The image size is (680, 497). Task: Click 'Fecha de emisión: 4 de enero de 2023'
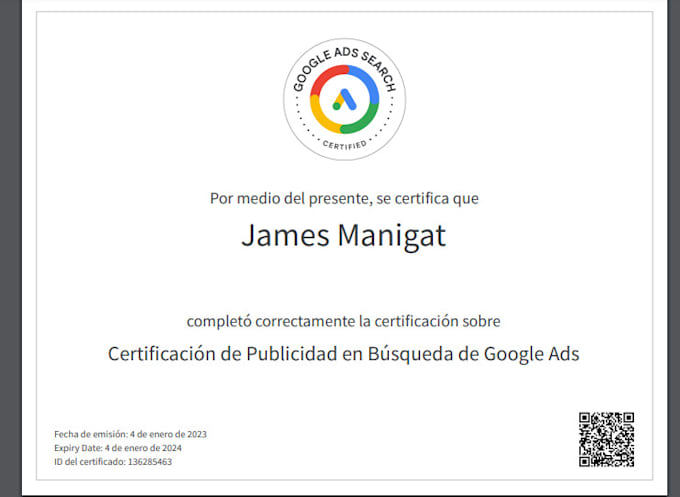point(131,434)
